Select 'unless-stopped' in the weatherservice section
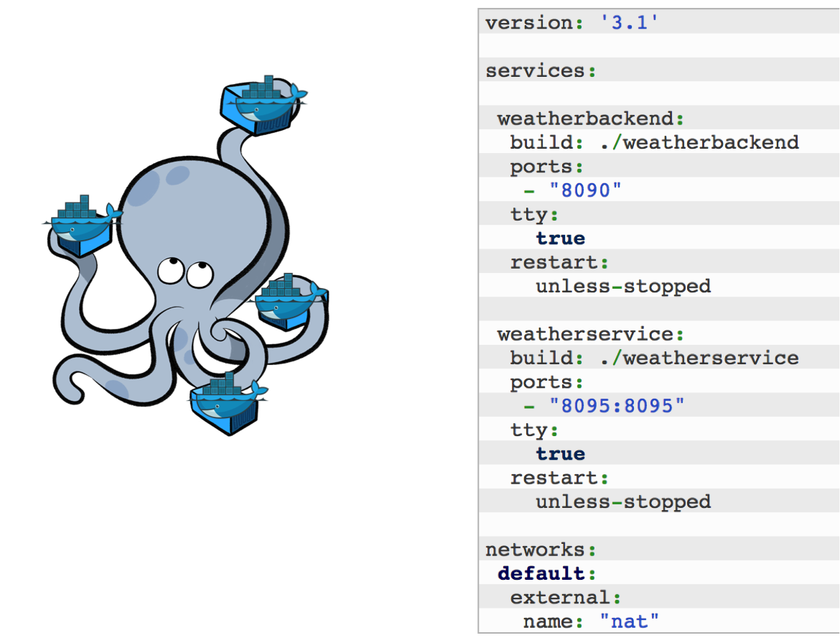 pyautogui.click(x=624, y=502)
